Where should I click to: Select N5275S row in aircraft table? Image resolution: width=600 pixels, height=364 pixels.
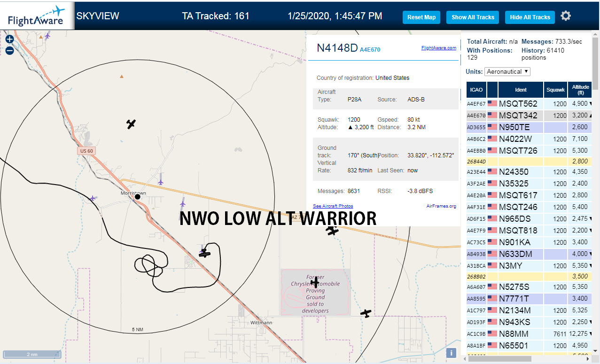(530, 287)
